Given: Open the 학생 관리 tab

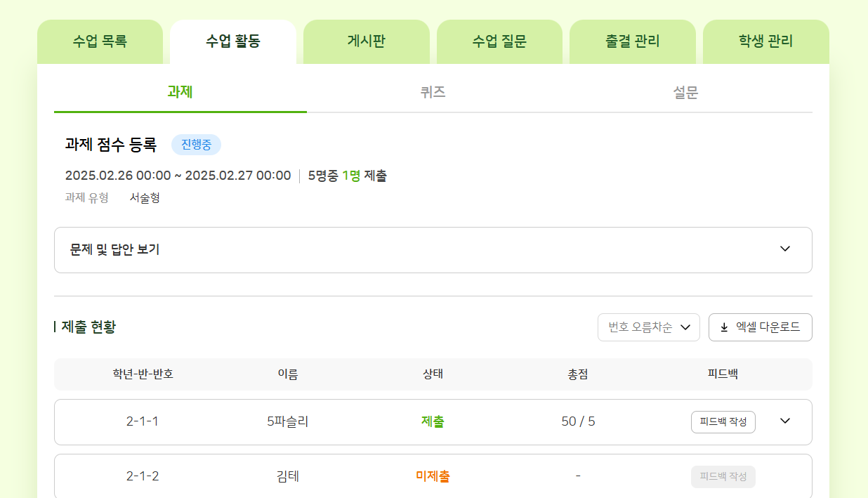Looking at the screenshot, I should point(765,41).
